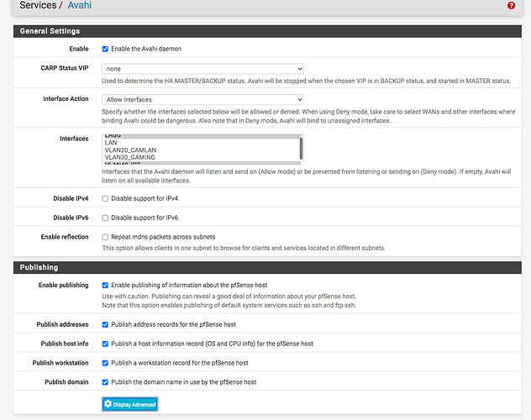531x420 pixels.
Task: Select LAN in the Interfaces list
Action: coord(201,143)
